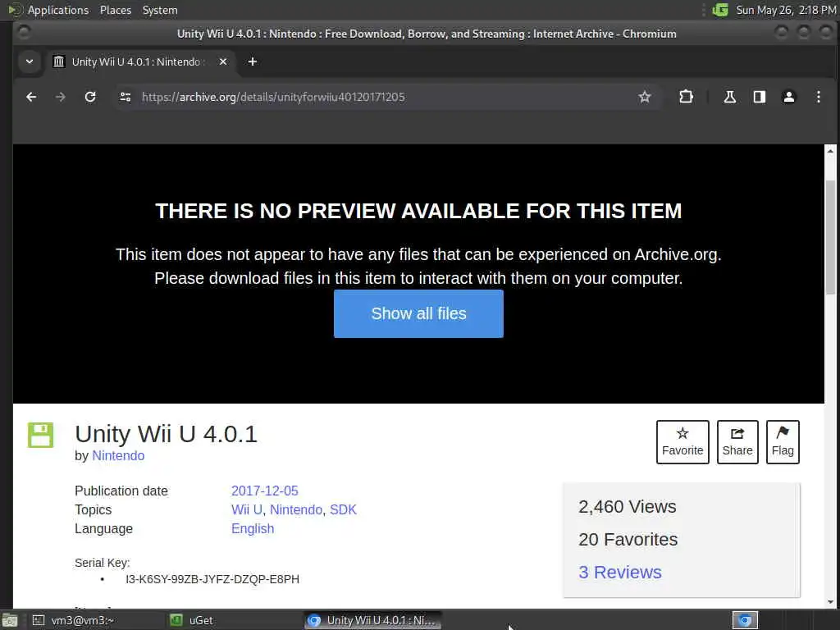Open the Applications menu

(x=58, y=10)
